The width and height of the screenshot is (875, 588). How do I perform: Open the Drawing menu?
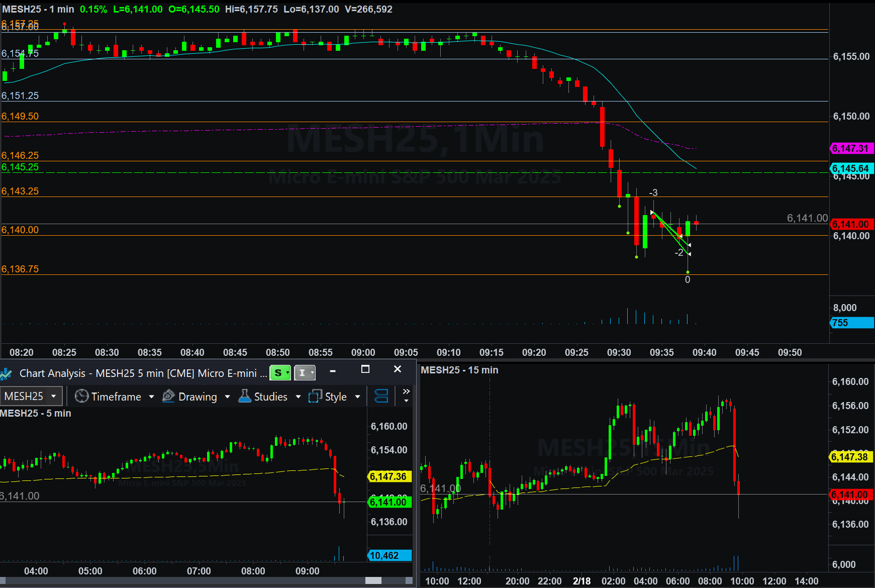point(198,397)
